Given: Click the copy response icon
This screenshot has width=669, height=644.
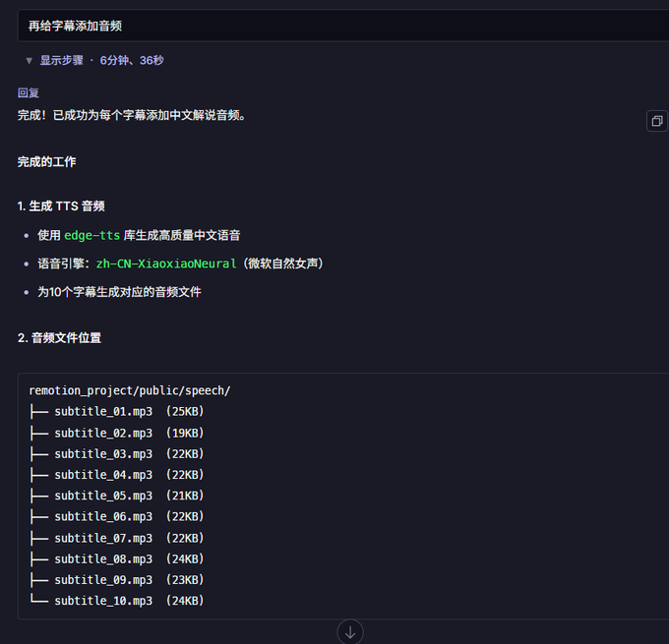Looking at the screenshot, I should (x=657, y=121).
